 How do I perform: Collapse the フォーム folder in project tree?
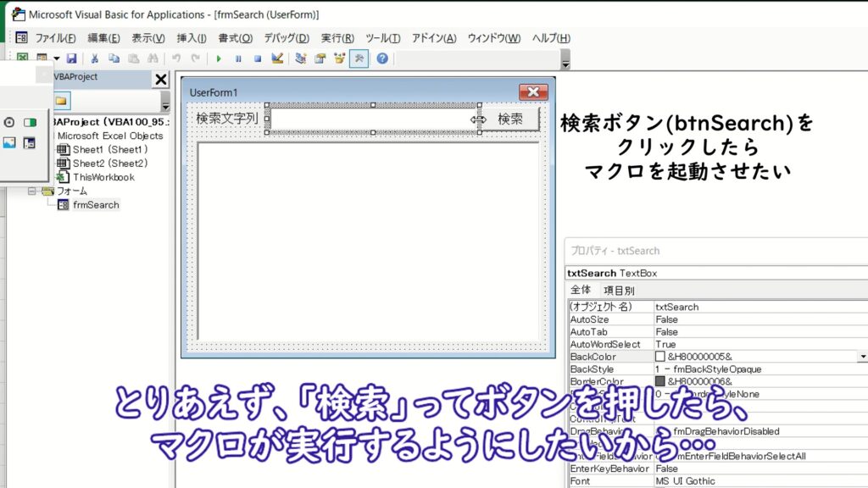click(32, 191)
